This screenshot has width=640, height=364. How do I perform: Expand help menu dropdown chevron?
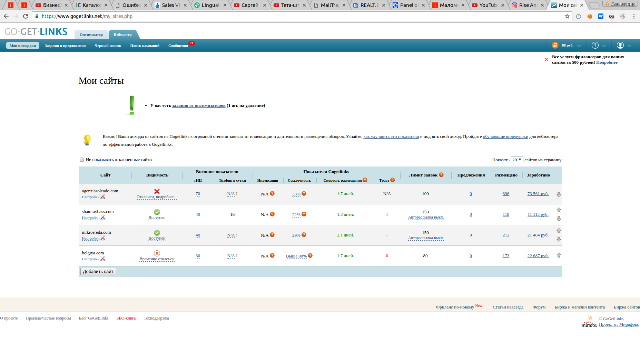coord(604,45)
